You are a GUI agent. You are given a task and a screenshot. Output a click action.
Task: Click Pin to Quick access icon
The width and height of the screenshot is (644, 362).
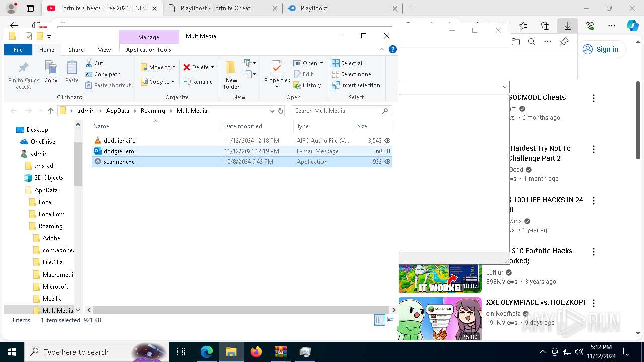pos(23,75)
